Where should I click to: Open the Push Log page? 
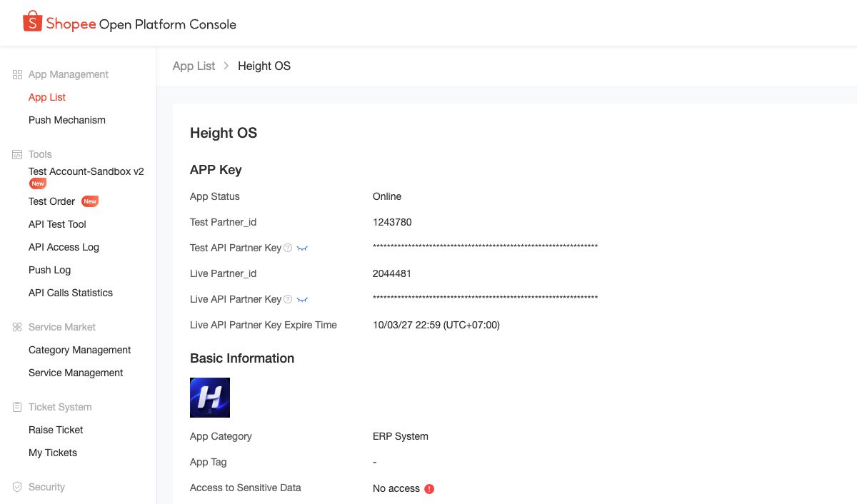49,270
